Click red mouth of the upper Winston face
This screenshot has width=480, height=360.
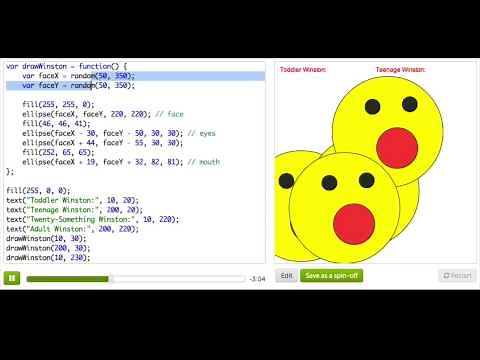[397, 148]
